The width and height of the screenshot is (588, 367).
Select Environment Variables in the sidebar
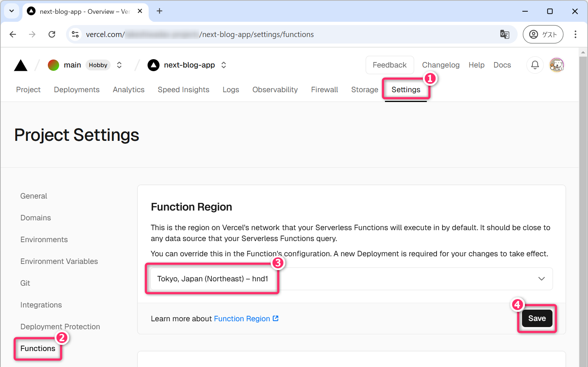point(59,261)
